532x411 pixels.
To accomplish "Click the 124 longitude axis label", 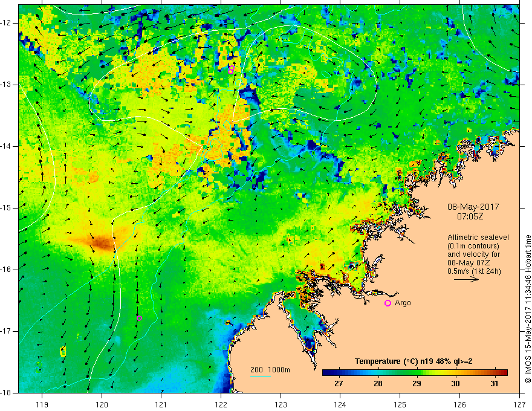I will tap(340, 404).
